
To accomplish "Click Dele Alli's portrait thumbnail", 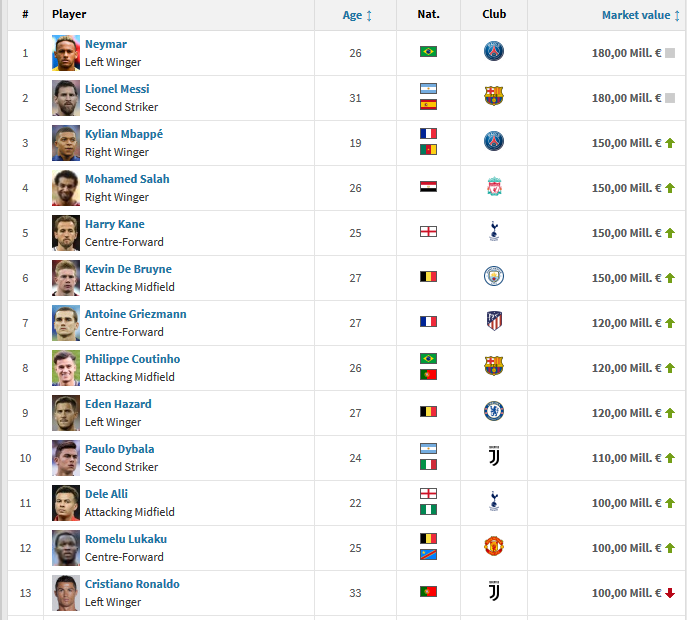I will tap(66, 501).
